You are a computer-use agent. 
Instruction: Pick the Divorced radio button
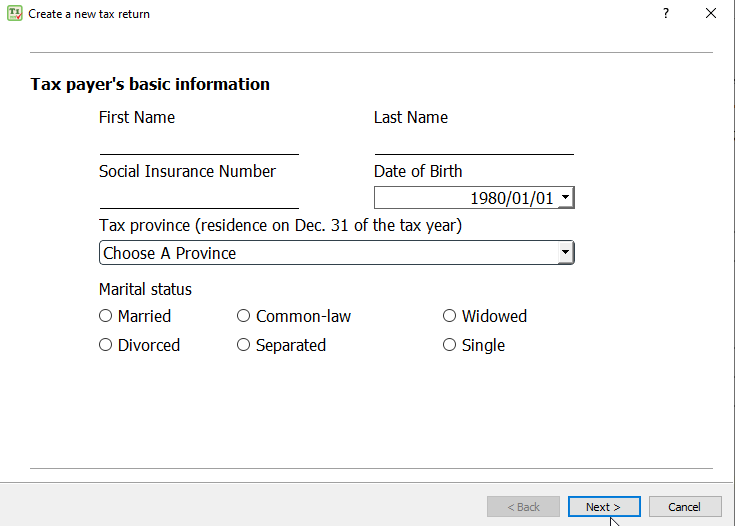coord(106,345)
